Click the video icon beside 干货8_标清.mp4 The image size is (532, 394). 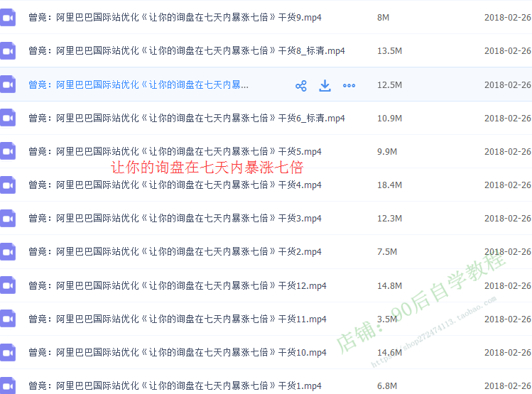click(8, 51)
